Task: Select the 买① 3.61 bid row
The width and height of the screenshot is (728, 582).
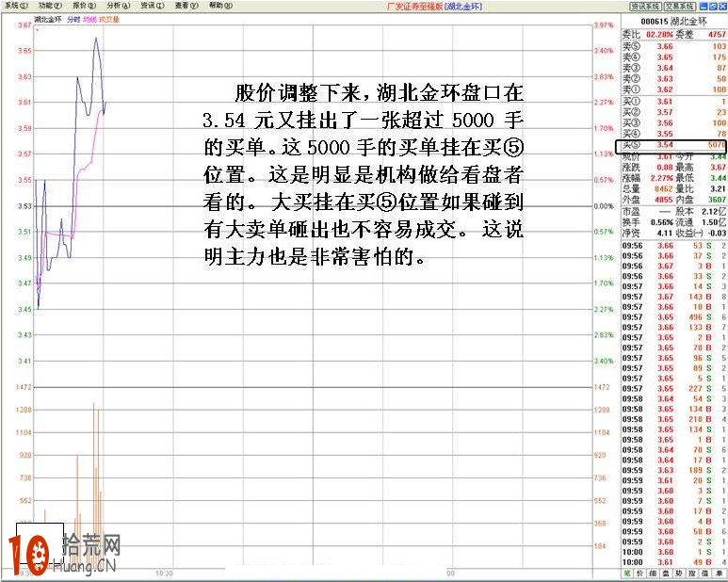Action: click(x=674, y=101)
